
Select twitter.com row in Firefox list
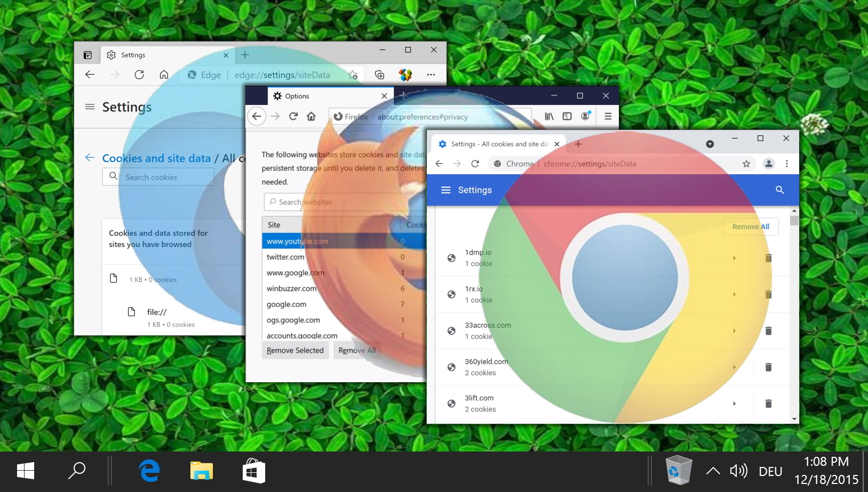344,257
